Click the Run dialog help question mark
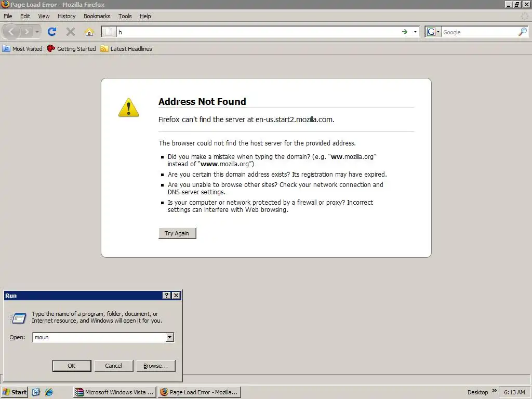The width and height of the screenshot is (532, 399). tap(166, 296)
